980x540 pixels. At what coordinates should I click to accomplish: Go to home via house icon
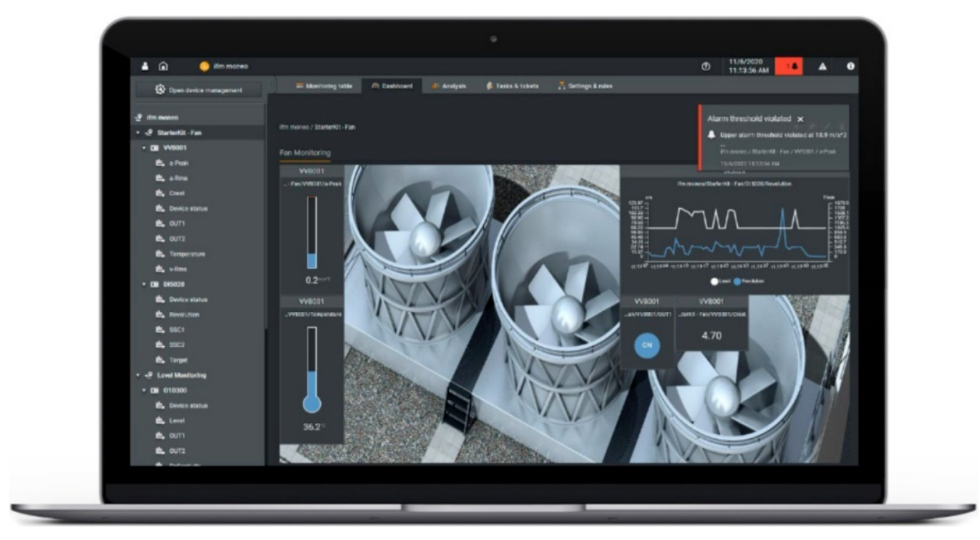(163, 67)
